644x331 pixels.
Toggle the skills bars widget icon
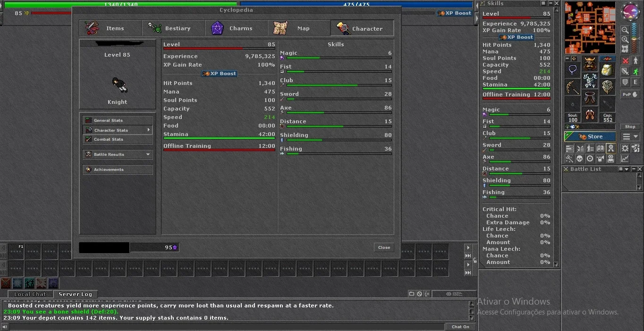point(569,148)
